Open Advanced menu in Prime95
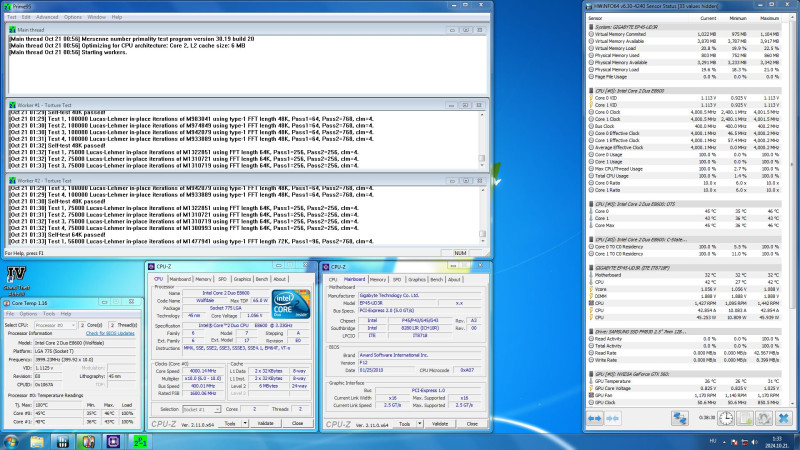Image resolution: width=800 pixels, height=450 pixels. coord(47,17)
